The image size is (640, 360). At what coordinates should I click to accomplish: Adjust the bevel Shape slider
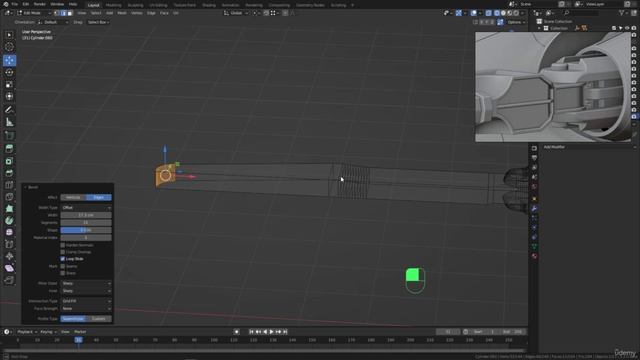pyautogui.click(x=86, y=230)
